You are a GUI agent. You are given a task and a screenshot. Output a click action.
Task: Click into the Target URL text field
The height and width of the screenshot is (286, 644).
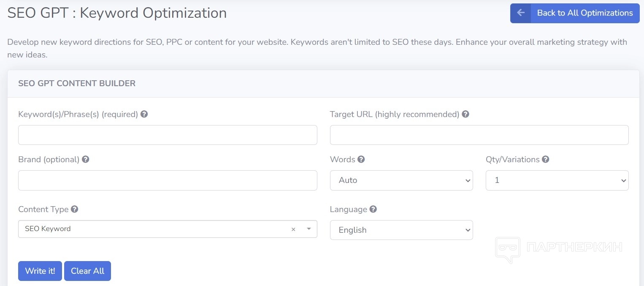point(479,135)
